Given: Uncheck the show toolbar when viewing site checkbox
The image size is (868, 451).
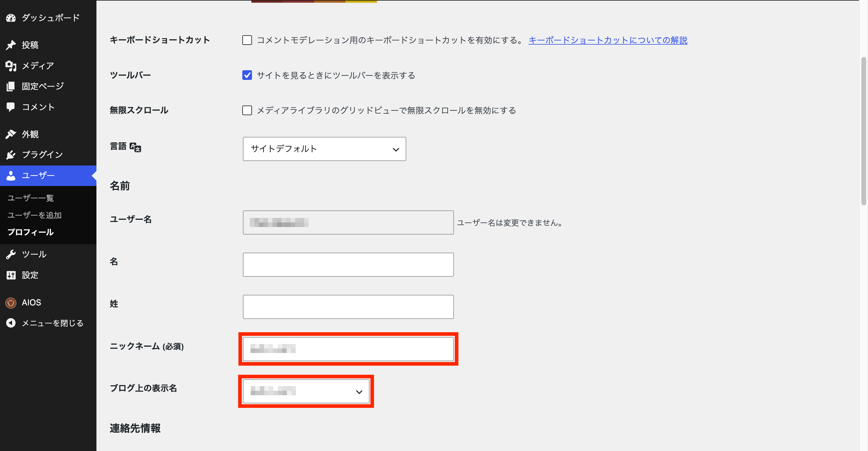Looking at the screenshot, I should (247, 75).
